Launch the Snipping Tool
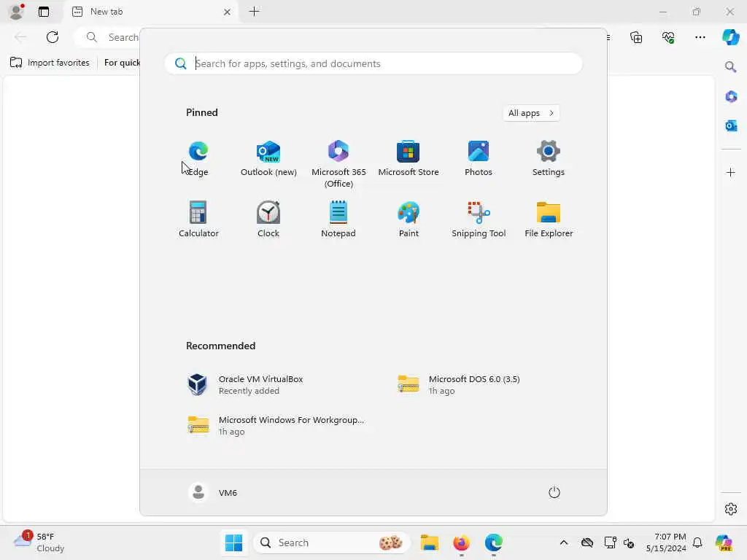Image resolution: width=747 pixels, height=560 pixels. tap(479, 219)
